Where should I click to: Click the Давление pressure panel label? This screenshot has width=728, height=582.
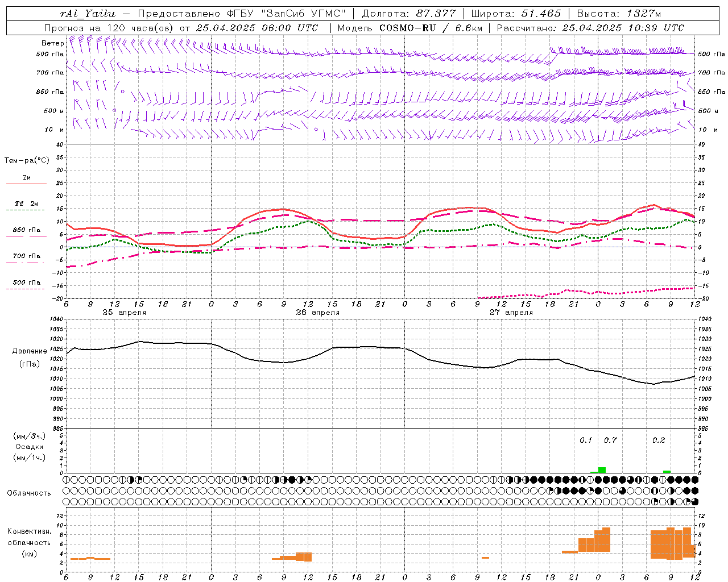coord(28,351)
